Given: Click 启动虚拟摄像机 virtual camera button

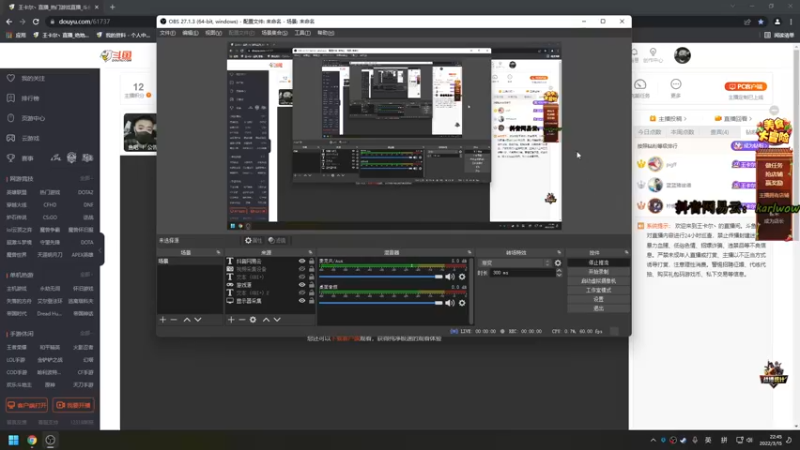Looking at the screenshot, I should coord(598,281).
